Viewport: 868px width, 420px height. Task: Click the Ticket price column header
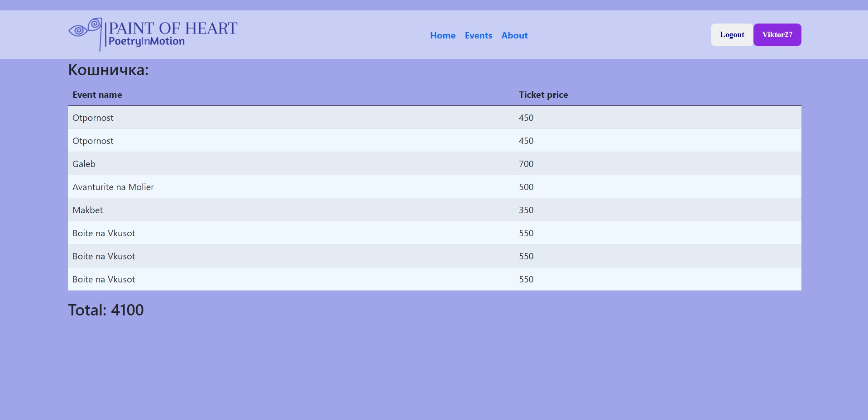543,95
